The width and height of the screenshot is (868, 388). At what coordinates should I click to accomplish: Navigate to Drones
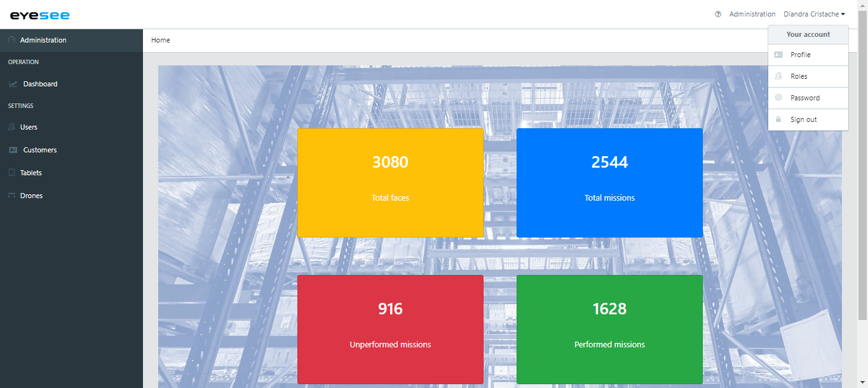71,196
